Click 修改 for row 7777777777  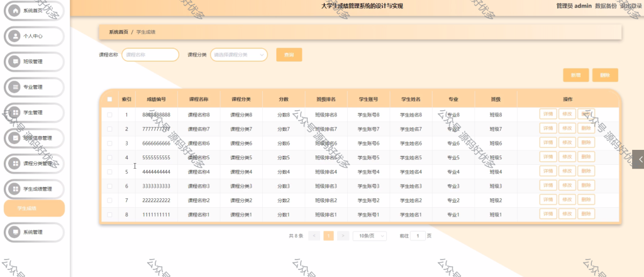(x=567, y=128)
